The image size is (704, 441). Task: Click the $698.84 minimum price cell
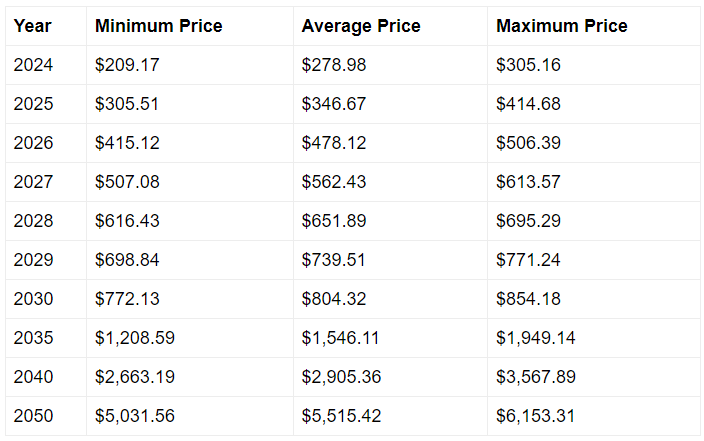click(190, 260)
